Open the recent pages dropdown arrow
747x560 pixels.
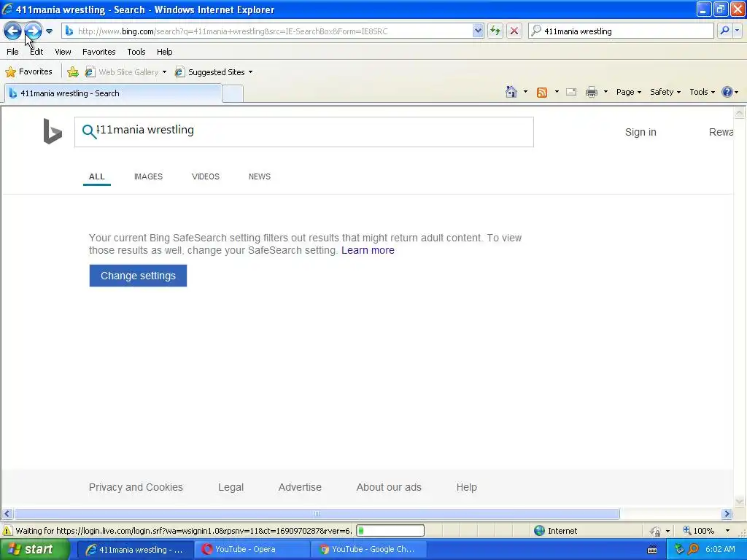click(49, 31)
